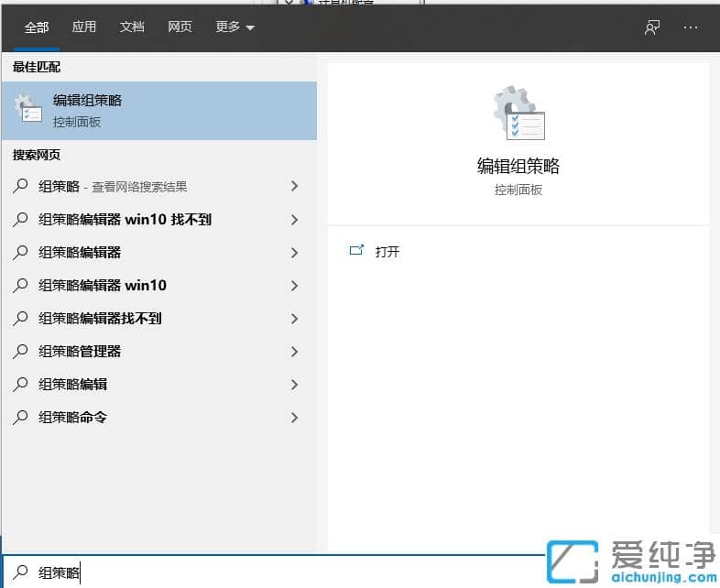720x588 pixels.
Task: Select the 网页 tab
Action: click(x=180, y=27)
